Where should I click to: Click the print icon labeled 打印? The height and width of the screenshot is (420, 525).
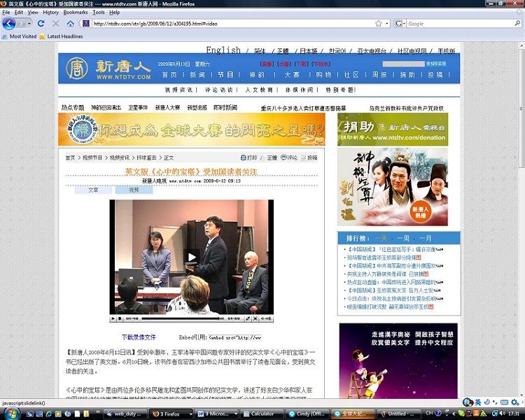point(248,157)
